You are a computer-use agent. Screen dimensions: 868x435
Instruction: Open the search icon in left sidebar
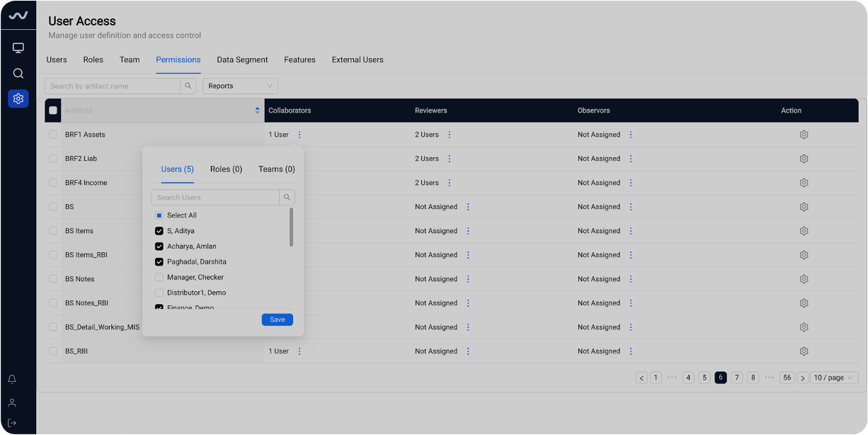click(x=18, y=73)
